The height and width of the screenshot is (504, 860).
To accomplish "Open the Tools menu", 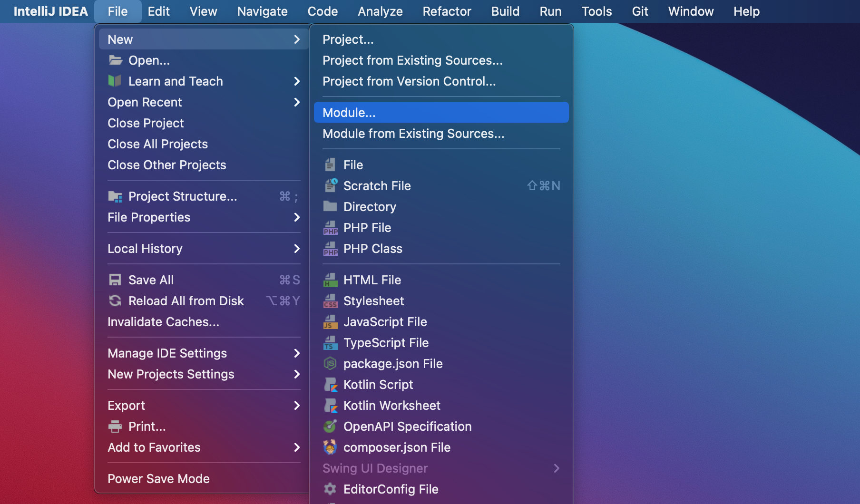I will pyautogui.click(x=596, y=11).
